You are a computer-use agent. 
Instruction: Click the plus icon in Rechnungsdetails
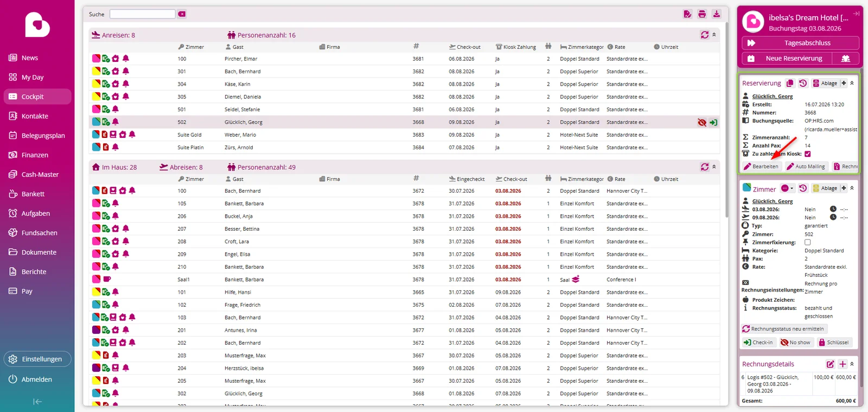843,364
